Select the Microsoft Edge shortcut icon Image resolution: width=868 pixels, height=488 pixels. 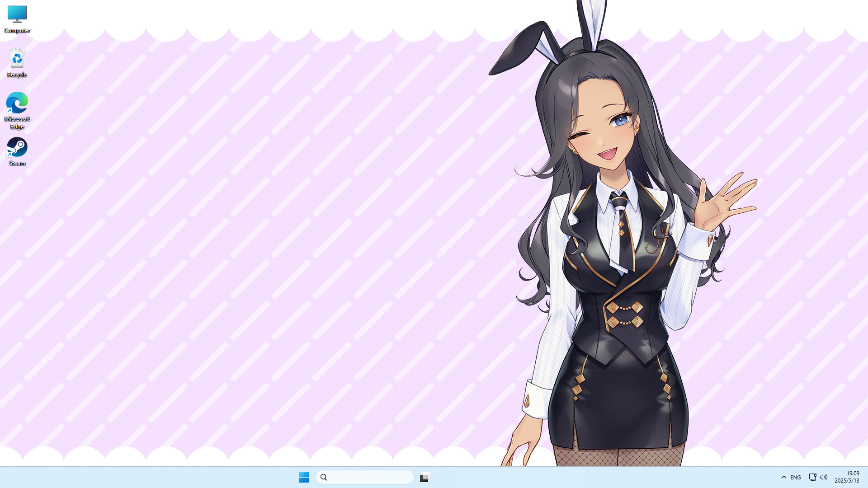pyautogui.click(x=17, y=103)
